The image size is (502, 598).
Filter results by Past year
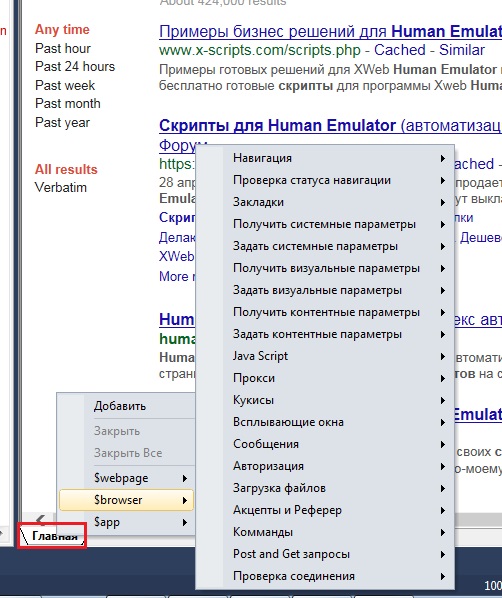(62, 122)
